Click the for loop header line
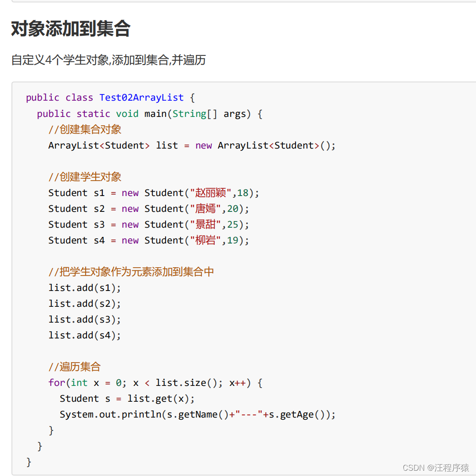 click(155, 383)
